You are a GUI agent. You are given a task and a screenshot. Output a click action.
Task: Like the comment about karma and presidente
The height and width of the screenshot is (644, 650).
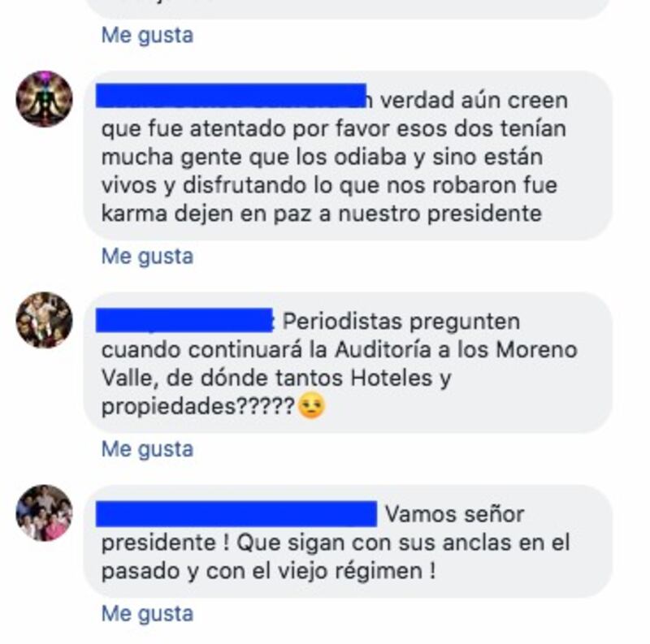148,256
